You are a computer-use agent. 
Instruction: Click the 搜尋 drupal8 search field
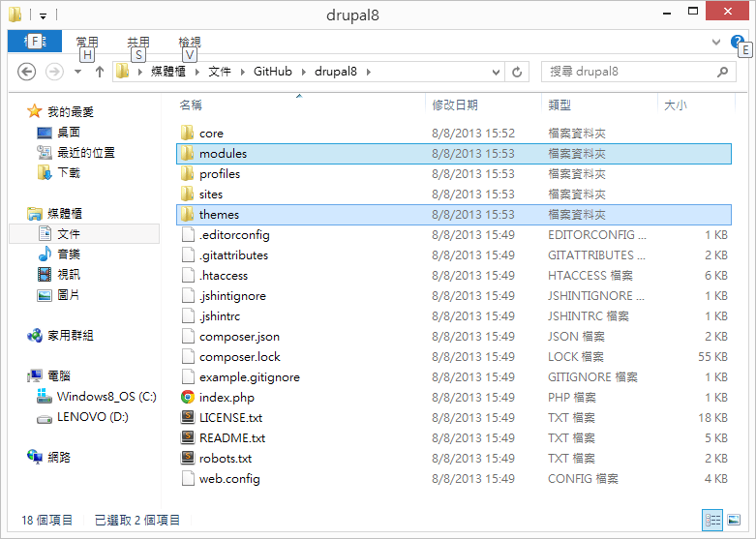(629, 72)
